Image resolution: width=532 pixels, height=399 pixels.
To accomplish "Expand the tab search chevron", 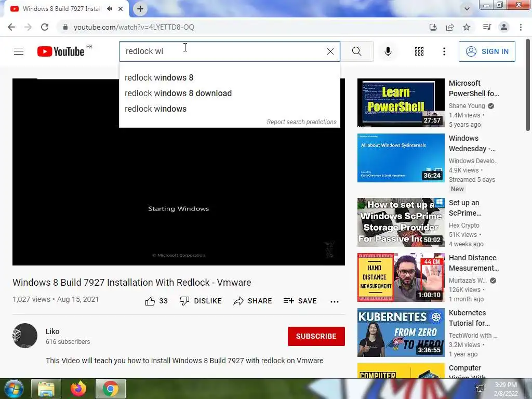I will [467, 9].
